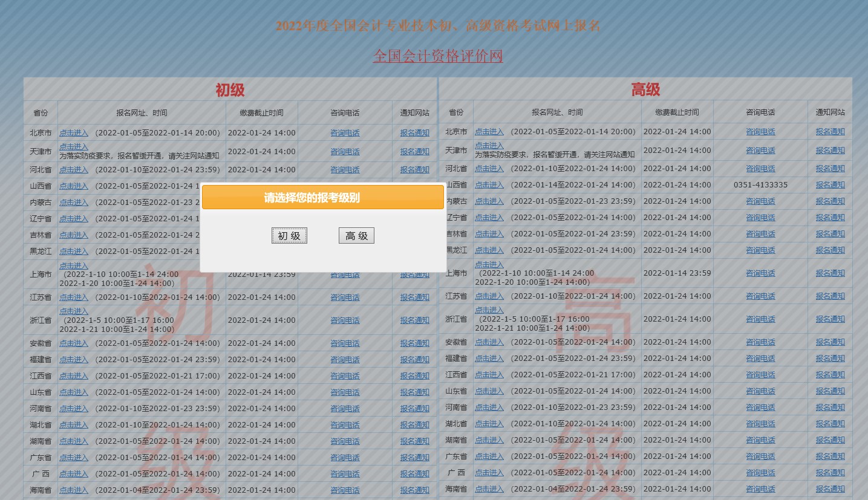Screen dimensions: 868x500
Task: Open 点击进入 for 海南省 in 初级 table
Action: click(74, 490)
